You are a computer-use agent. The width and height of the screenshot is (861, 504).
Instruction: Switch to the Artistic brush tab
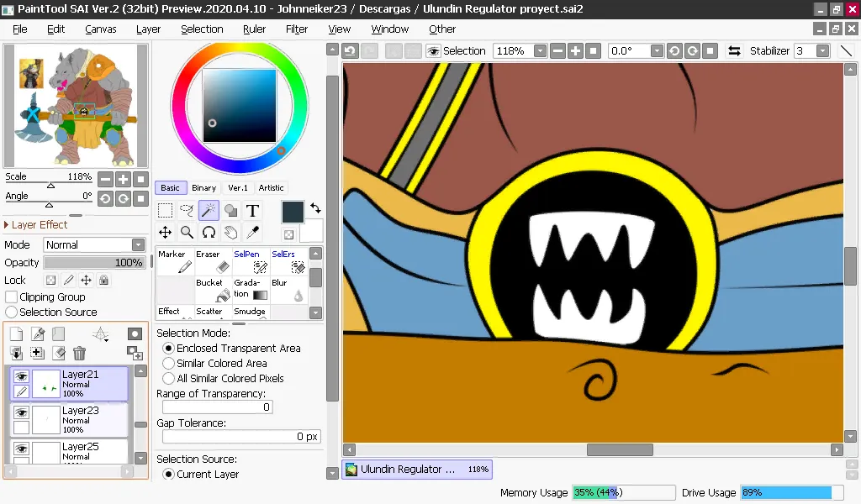(272, 187)
